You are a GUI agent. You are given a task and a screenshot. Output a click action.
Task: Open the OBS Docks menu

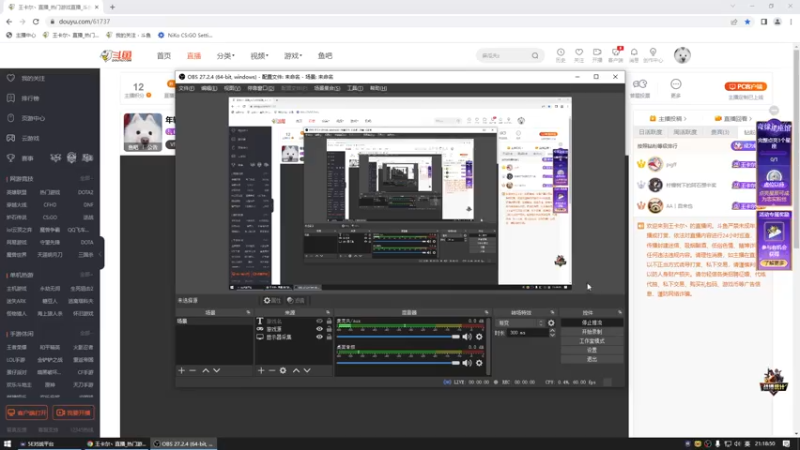click(x=261, y=88)
